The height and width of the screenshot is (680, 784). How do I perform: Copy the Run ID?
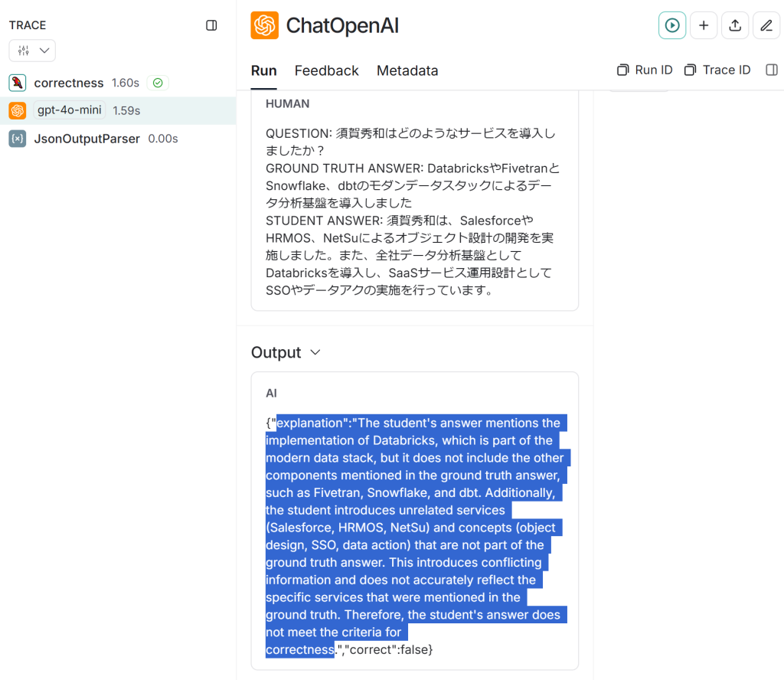click(645, 70)
